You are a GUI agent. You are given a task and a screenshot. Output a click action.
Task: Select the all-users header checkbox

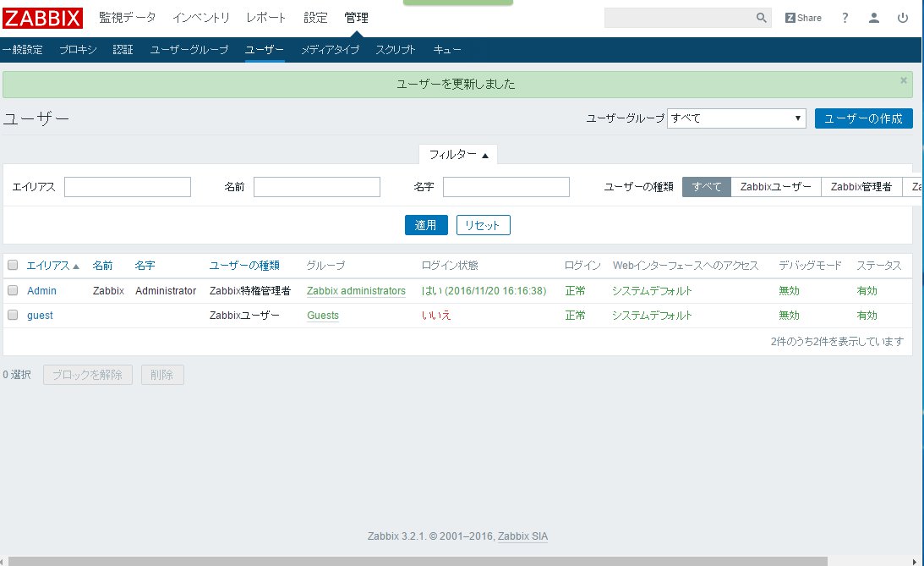(13, 266)
